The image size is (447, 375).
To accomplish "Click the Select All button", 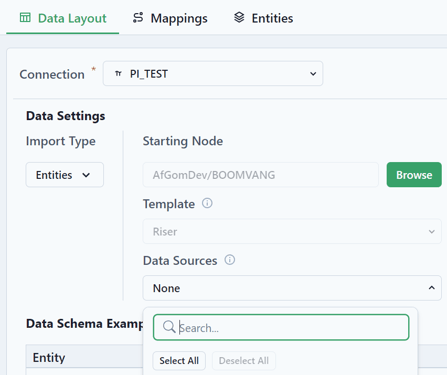I will [179, 361].
